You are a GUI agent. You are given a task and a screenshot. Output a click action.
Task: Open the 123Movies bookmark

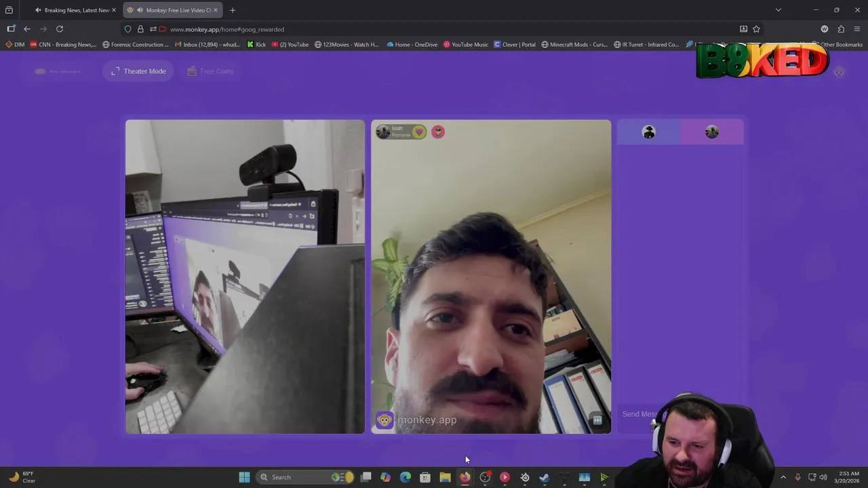coord(347,45)
